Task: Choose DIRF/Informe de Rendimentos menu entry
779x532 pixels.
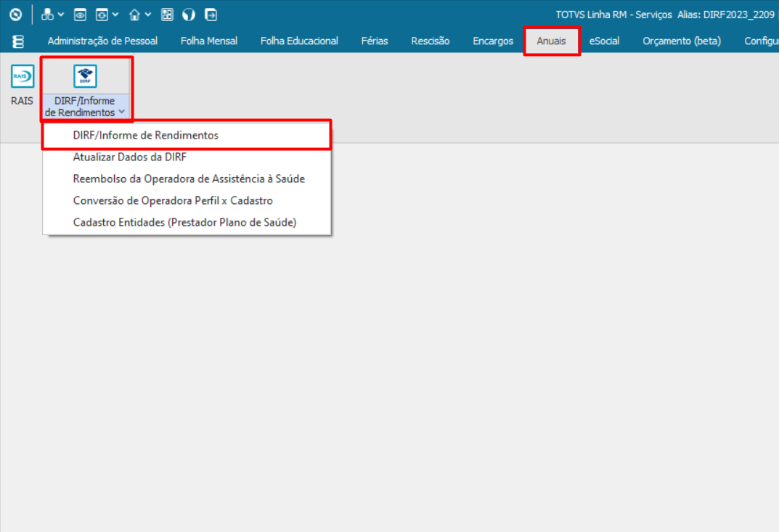Action: click(187, 135)
